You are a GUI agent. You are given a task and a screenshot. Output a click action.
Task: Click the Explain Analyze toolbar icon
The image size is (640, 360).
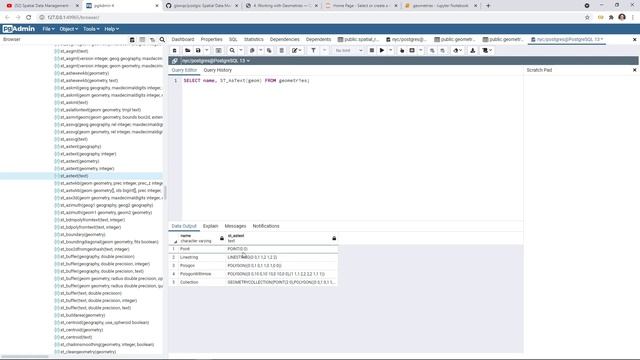412,51
